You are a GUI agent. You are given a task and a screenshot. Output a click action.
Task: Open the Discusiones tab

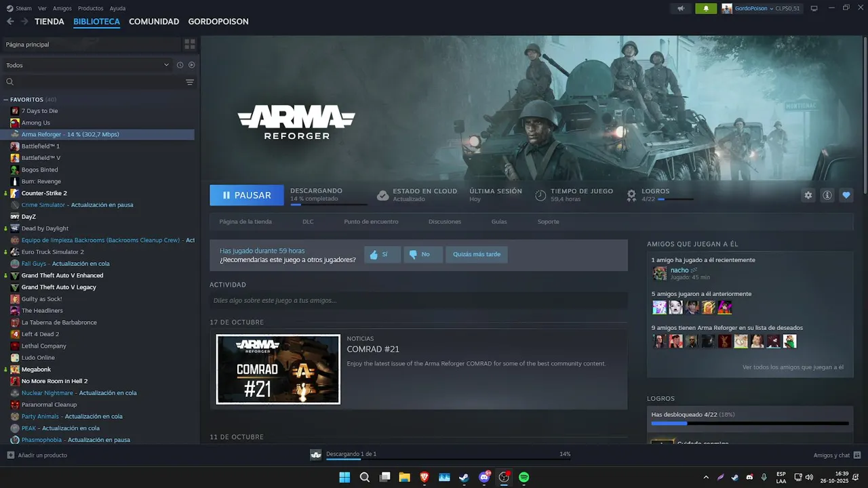click(445, 222)
